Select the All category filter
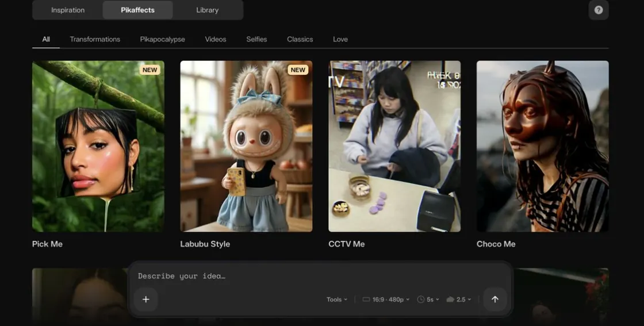Image resolution: width=644 pixels, height=326 pixels. (46, 40)
